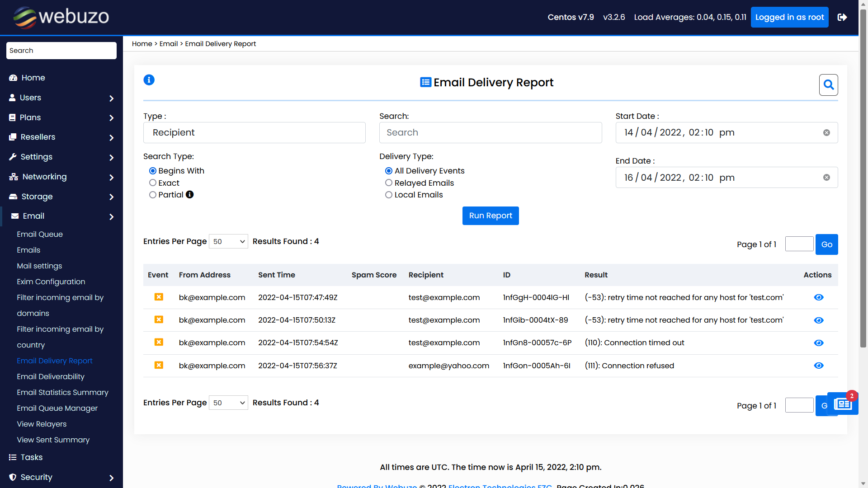The height and width of the screenshot is (488, 868).
Task: Click the top Go page button
Action: 826,244
